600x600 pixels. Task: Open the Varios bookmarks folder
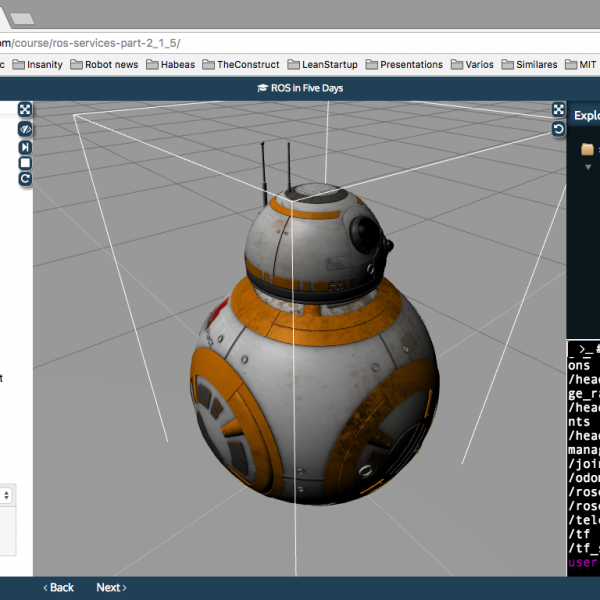tap(472, 65)
